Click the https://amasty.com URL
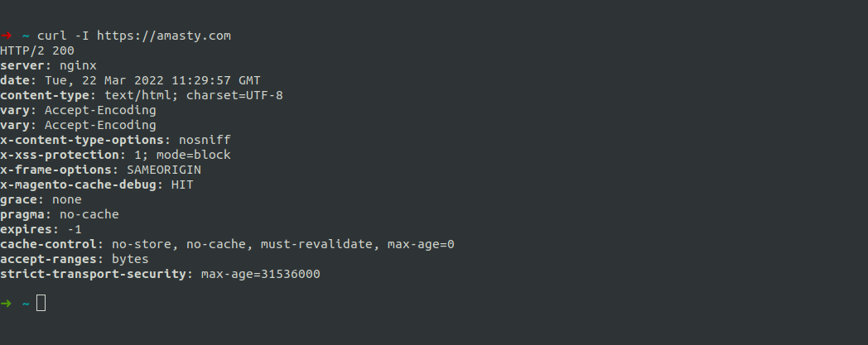868x345 pixels. (x=164, y=36)
